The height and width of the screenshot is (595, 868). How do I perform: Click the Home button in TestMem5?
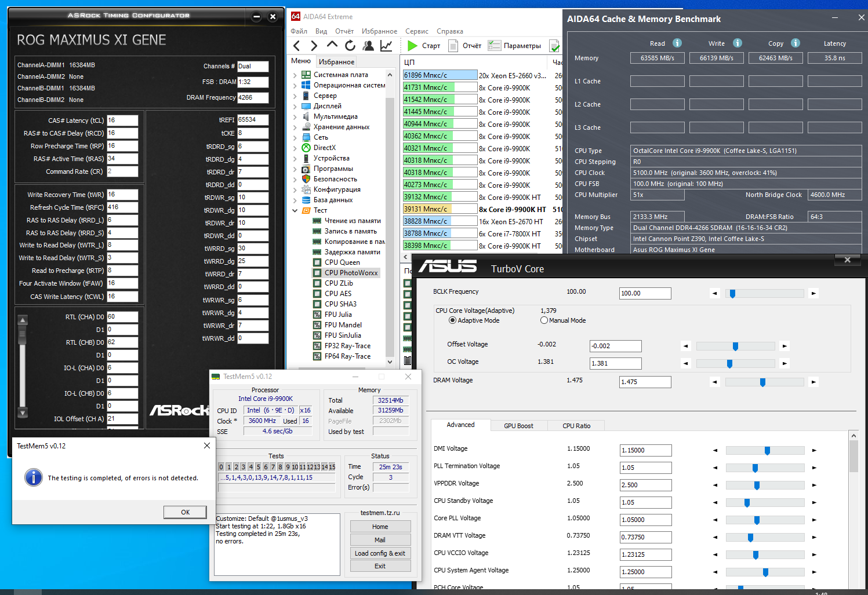(x=380, y=527)
